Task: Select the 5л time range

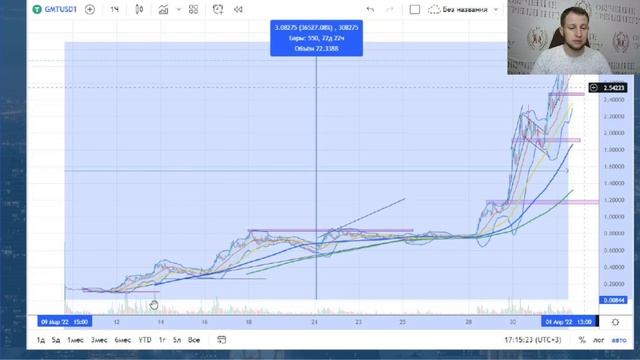Action: (177, 340)
